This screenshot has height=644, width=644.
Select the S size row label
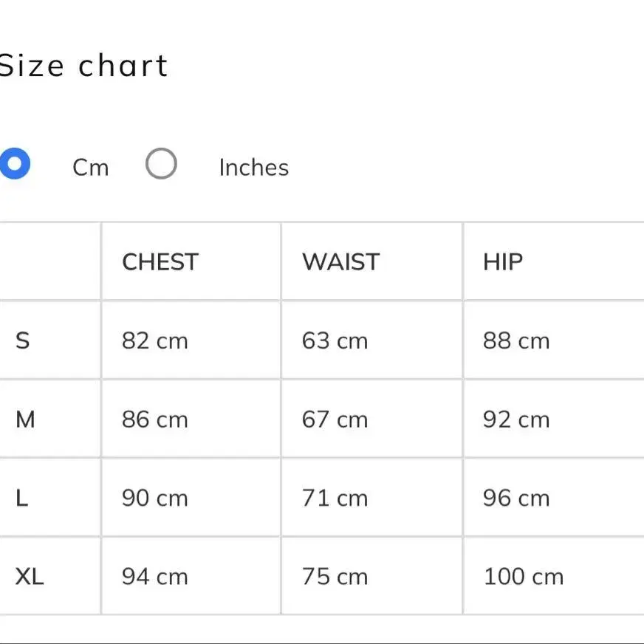coord(23,341)
